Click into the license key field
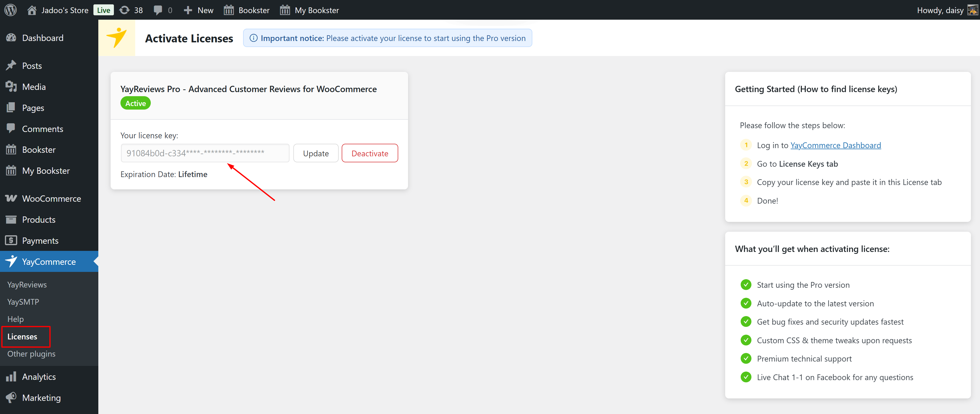The height and width of the screenshot is (414, 980). pyautogui.click(x=205, y=153)
